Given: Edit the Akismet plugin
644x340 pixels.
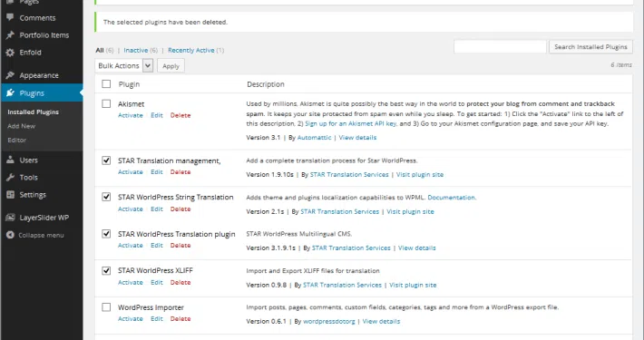Looking at the screenshot, I should pos(157,115).
